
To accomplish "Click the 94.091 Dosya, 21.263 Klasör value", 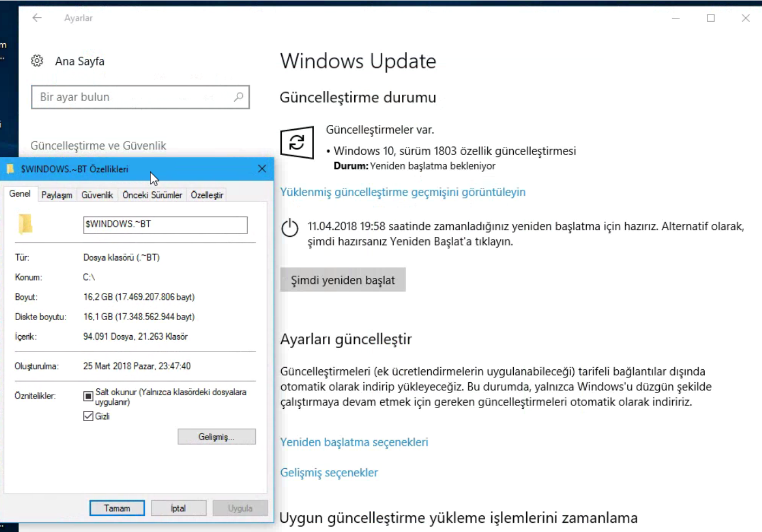I will pos(135,336).
